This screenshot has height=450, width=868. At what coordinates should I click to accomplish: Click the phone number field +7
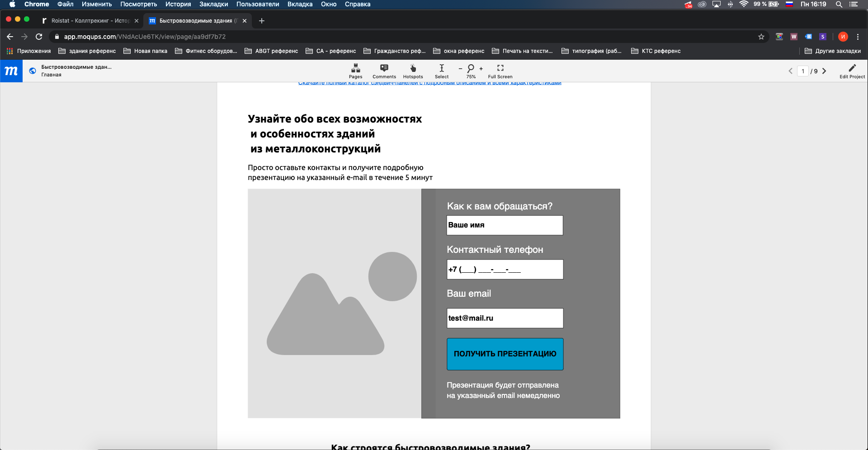click(505, 270)
